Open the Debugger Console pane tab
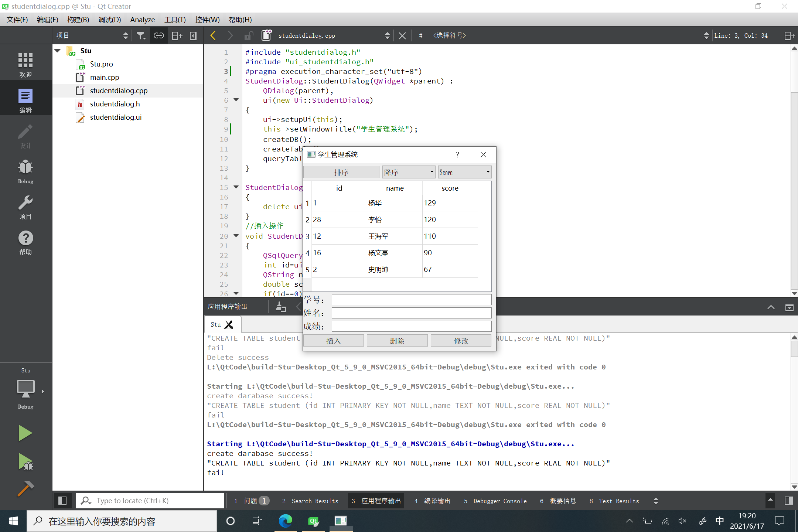798x532 pixels. pyautogui.click(x=495, y=501)
